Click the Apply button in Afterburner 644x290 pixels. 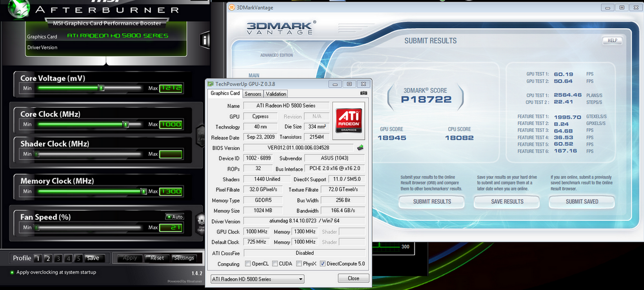point(130,258)
